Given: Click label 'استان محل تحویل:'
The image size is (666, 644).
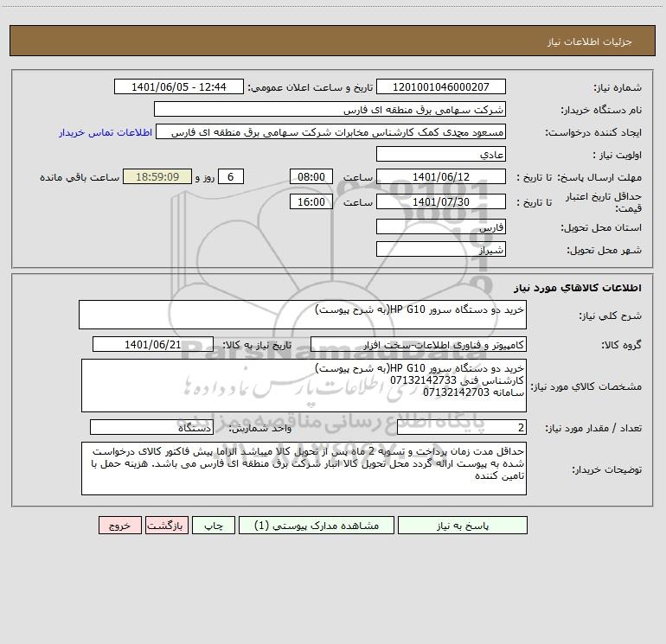Looking at the screenshot, I should point(601,228).
